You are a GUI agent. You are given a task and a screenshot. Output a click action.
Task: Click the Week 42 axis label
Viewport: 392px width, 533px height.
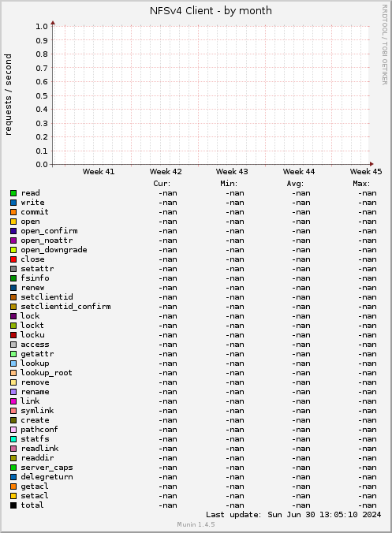[166, 172]
